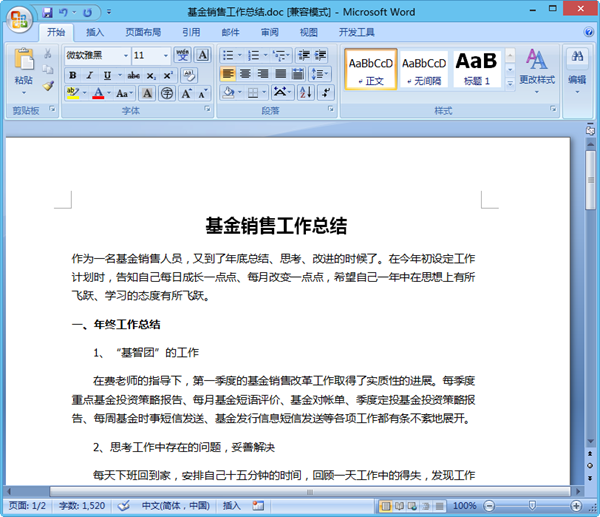Grow font size with large A
Viewport: 600px width, 517px height.
(186, 93)
